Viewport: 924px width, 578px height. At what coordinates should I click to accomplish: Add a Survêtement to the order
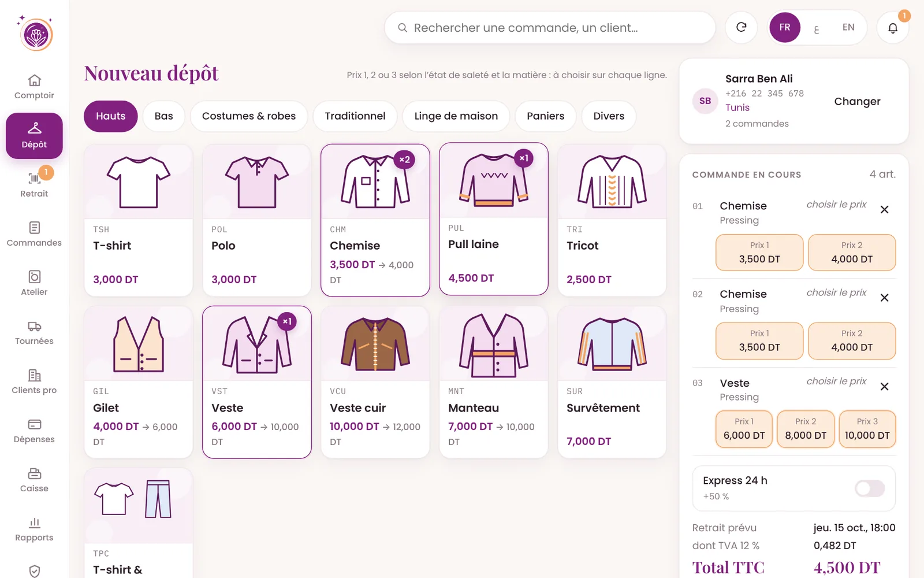tap(612, 382)
